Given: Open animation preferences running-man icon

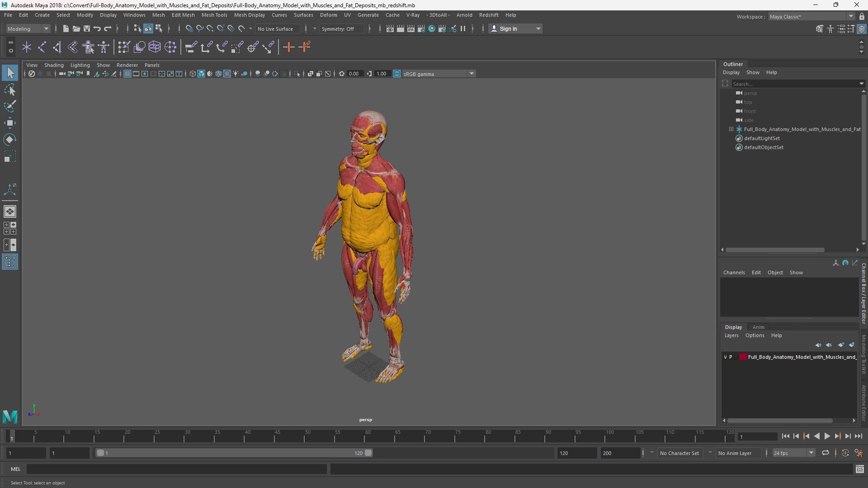Looking at the screenshot, I should coord(859,453).
